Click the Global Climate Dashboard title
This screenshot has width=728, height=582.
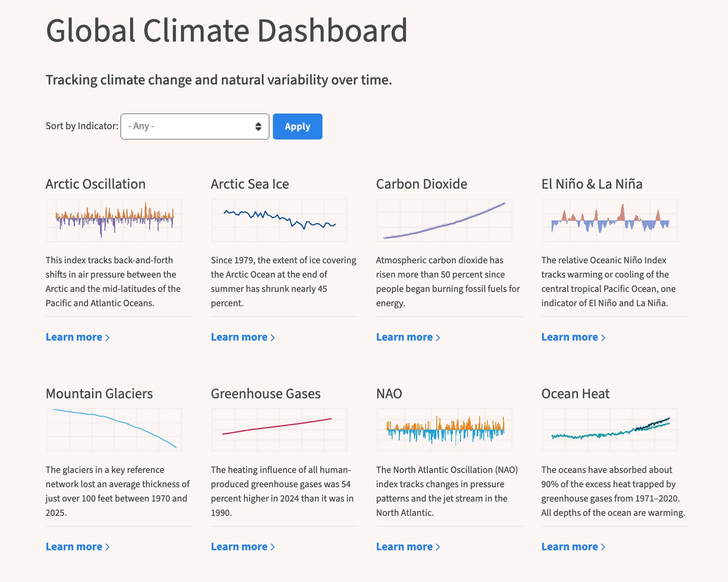(226, 31)
